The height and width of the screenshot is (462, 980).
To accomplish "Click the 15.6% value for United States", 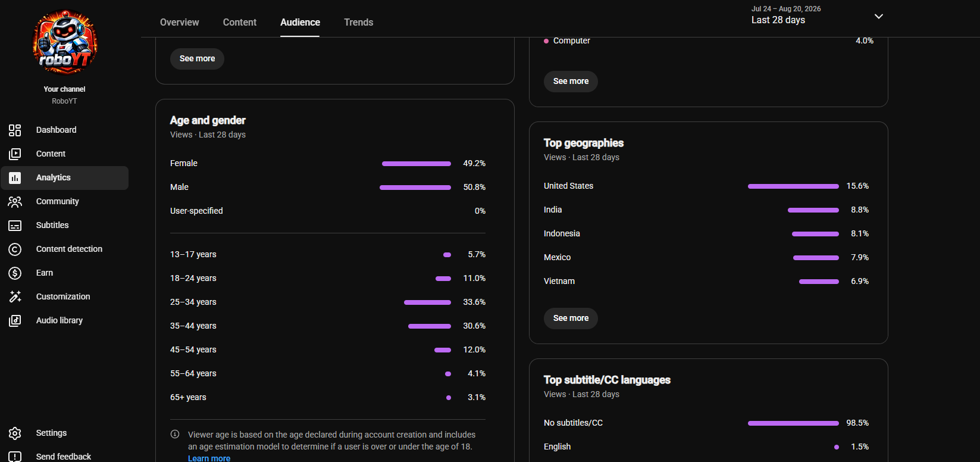I will point(857,186).
